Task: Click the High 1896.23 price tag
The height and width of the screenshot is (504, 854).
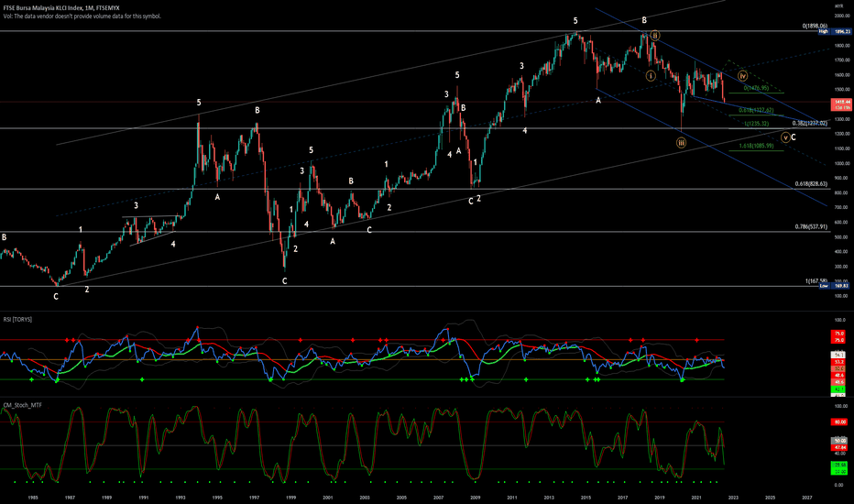Action: (x=834, y=31)
